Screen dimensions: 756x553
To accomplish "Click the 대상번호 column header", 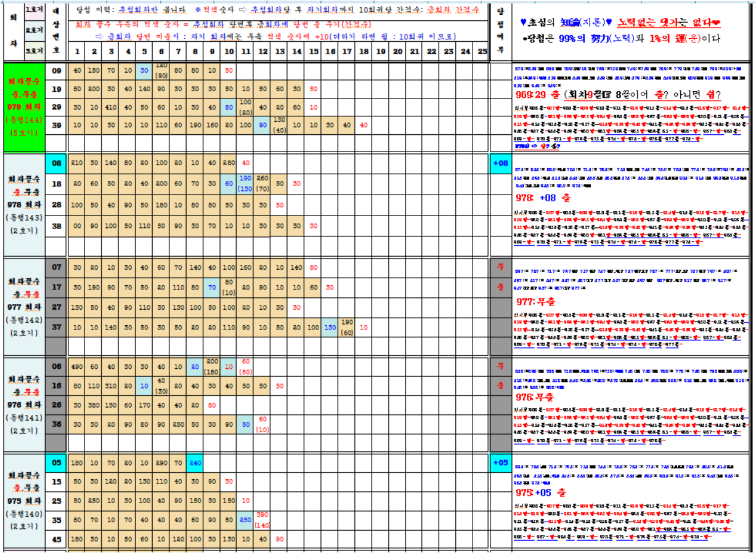I will [56, 31].
